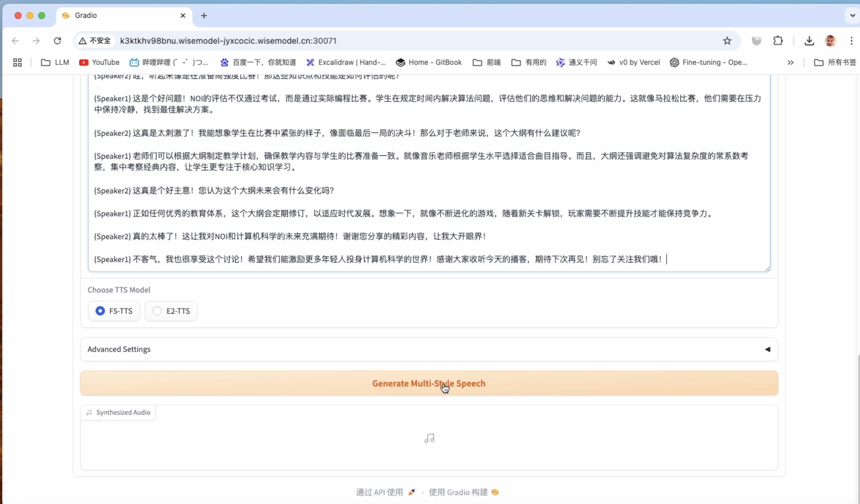Image resolution: width=860 pixels, height=504 pixels.
Task: Open the browser options menu
Action: [x=851, y=41]
